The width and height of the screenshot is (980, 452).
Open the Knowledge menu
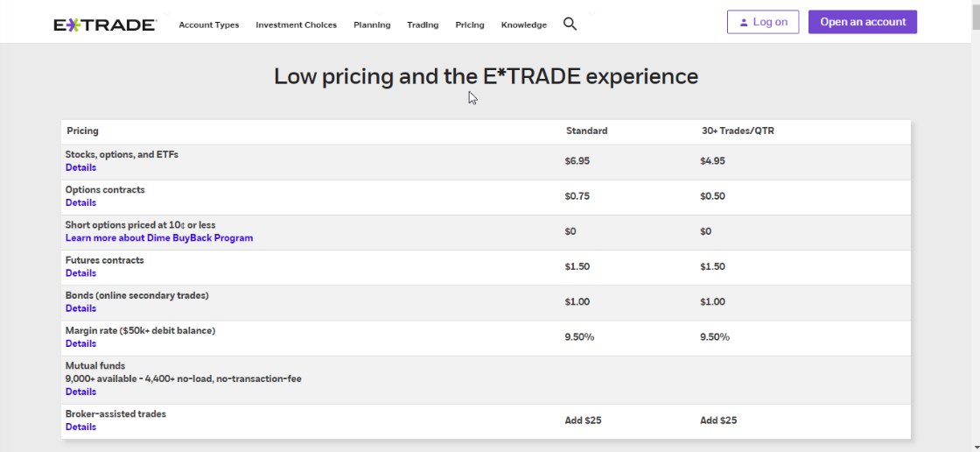pos(524,25)
